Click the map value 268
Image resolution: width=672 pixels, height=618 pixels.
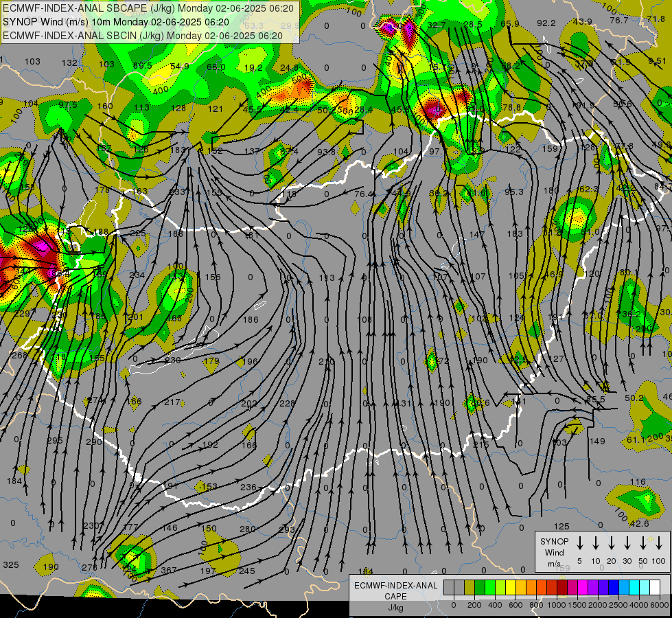coord(19,356)
